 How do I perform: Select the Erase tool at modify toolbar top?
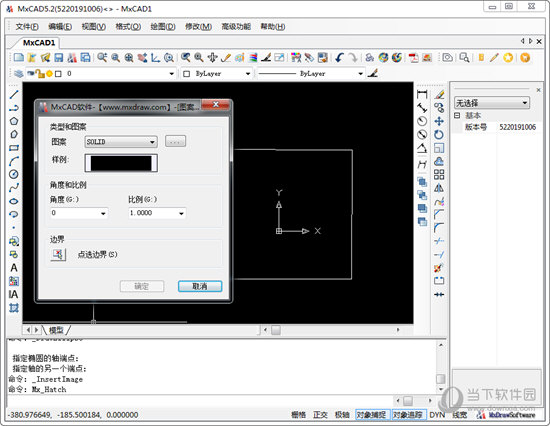click(439, 94)
